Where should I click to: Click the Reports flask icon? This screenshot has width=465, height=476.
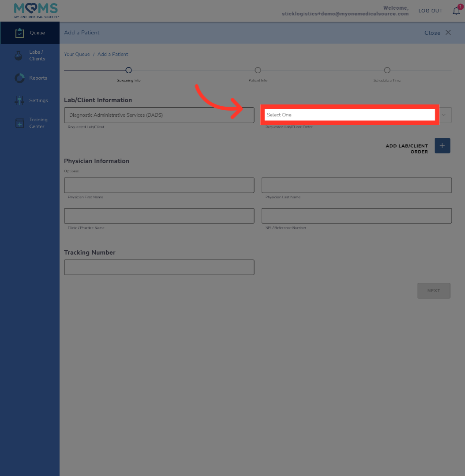(x=19, y=78)
